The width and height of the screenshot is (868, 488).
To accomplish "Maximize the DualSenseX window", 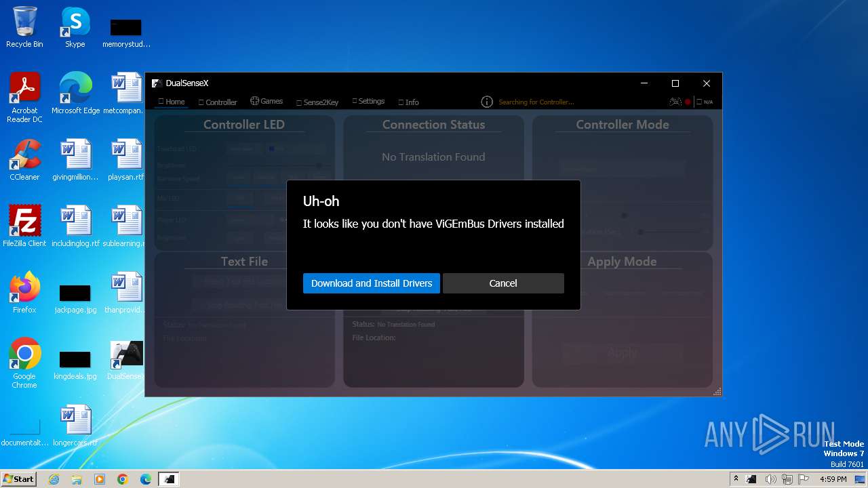I will [x=675, y=83].
